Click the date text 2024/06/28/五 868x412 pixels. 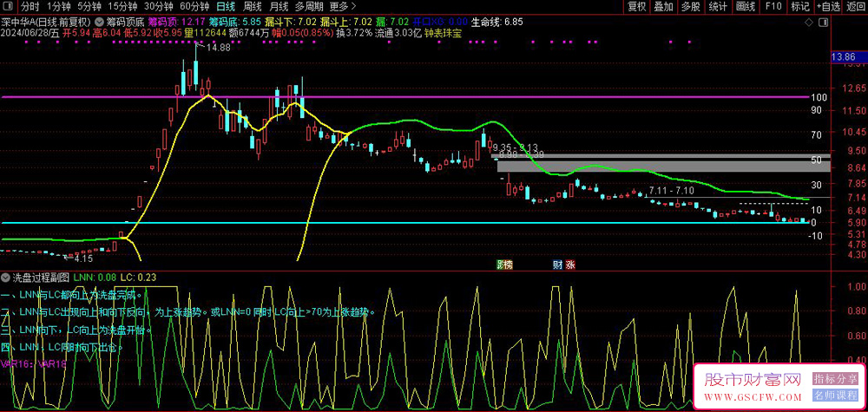(x=31, y=33)
